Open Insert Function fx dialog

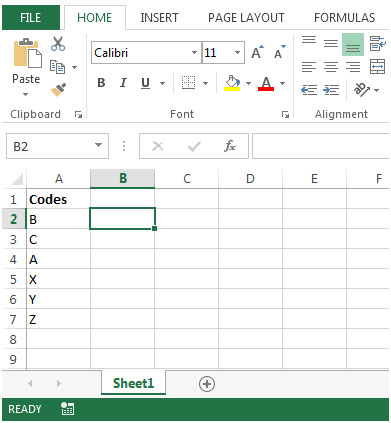pyautogui.click(x=230, y=146)
